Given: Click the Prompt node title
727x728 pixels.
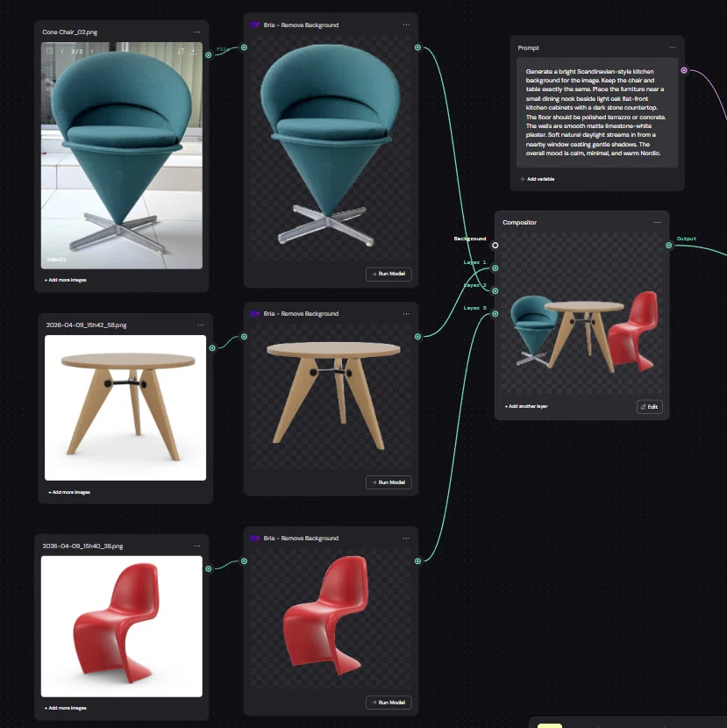Looking at the screenshot, I should [528, 48].
